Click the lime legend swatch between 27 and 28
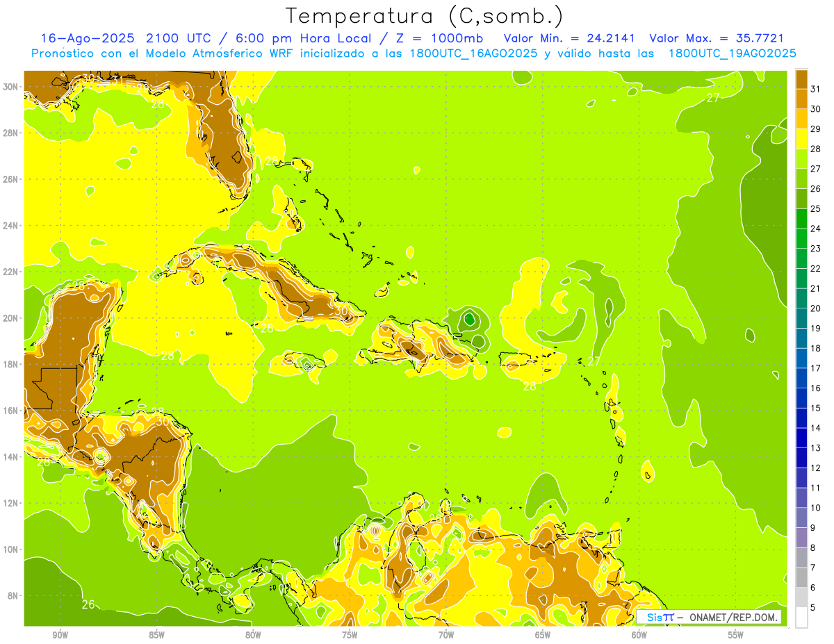 pyautogui.click(x=801, y=158)
